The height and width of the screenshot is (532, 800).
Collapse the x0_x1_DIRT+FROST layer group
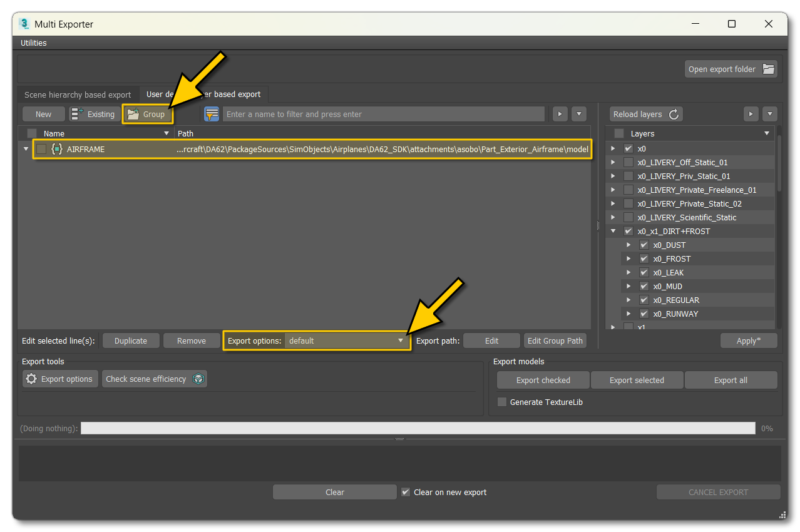click(x=613, y=231)
